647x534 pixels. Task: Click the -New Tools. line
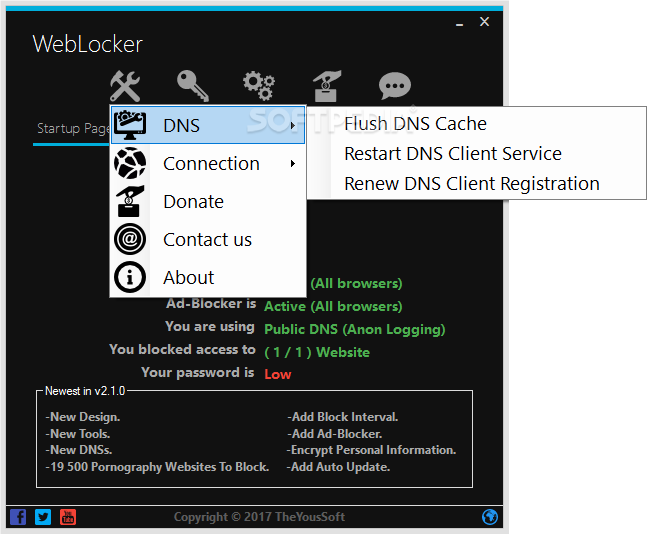click(78, 434)
